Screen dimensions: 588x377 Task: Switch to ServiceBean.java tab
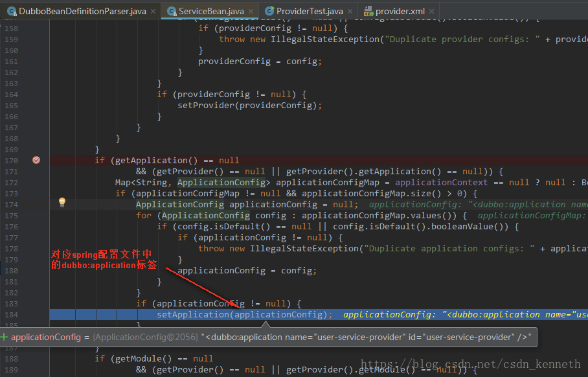pos(210,11)
